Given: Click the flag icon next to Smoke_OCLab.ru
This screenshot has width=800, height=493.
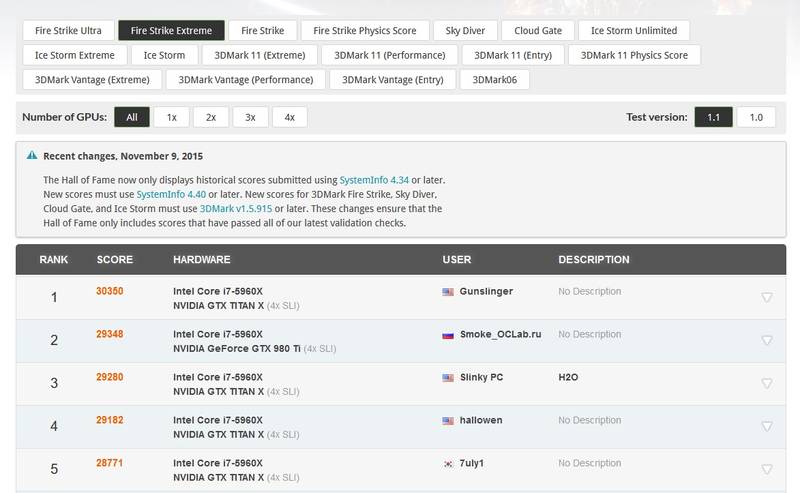Looking at the screenshot, I should [448, 335].
